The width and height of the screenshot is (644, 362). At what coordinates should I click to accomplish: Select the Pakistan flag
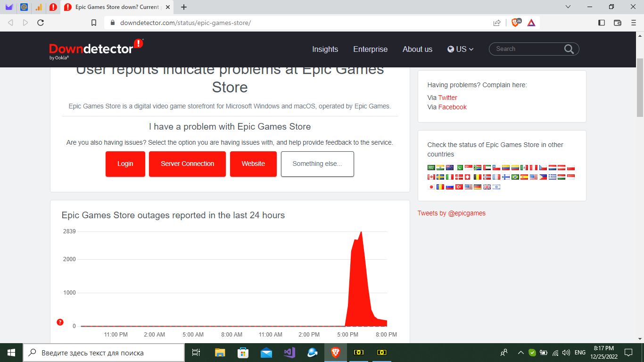point(459,167)
